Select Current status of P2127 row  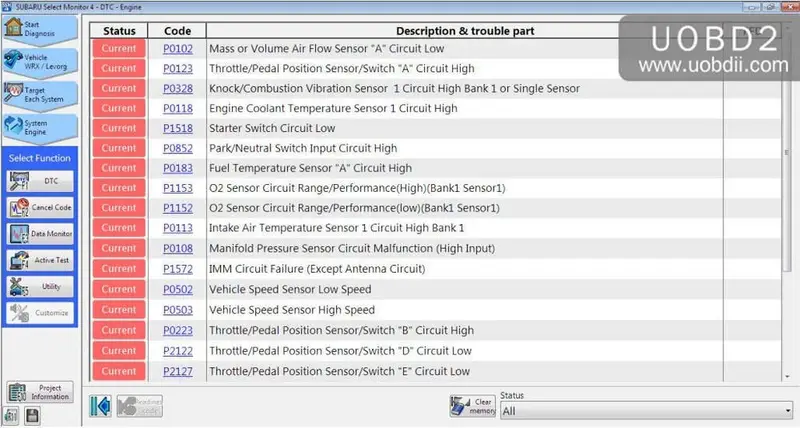[x=119, y=371]
